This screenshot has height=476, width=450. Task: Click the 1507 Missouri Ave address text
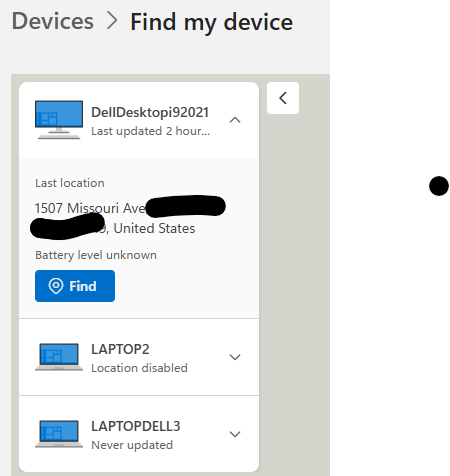(90, 208)
